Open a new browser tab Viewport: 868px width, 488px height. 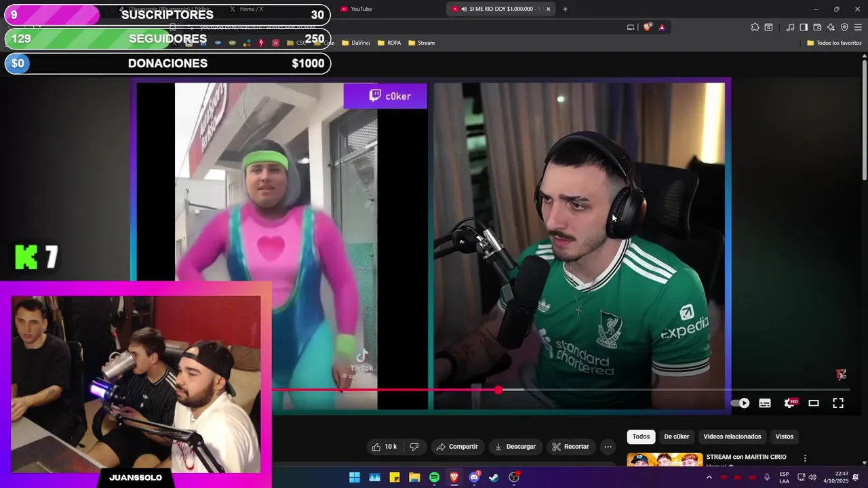(x=565, y=9)
